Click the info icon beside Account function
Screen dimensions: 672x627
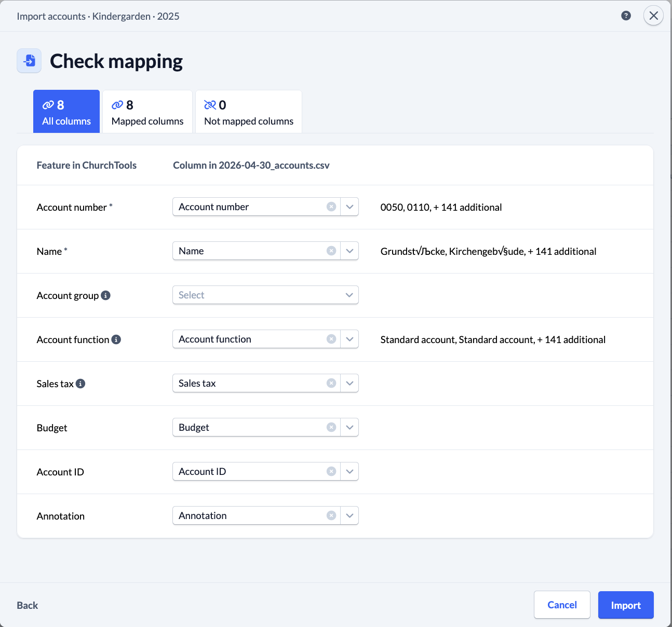116,339
